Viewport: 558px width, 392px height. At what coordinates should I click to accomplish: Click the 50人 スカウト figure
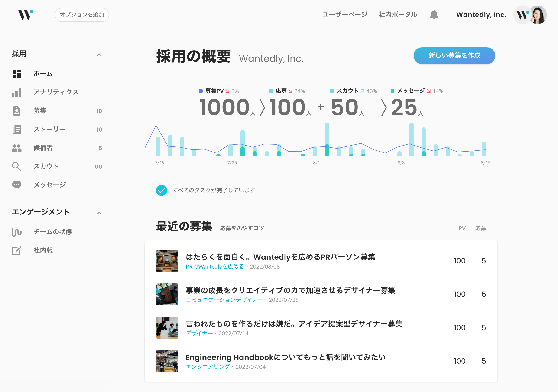pos(347,107)
